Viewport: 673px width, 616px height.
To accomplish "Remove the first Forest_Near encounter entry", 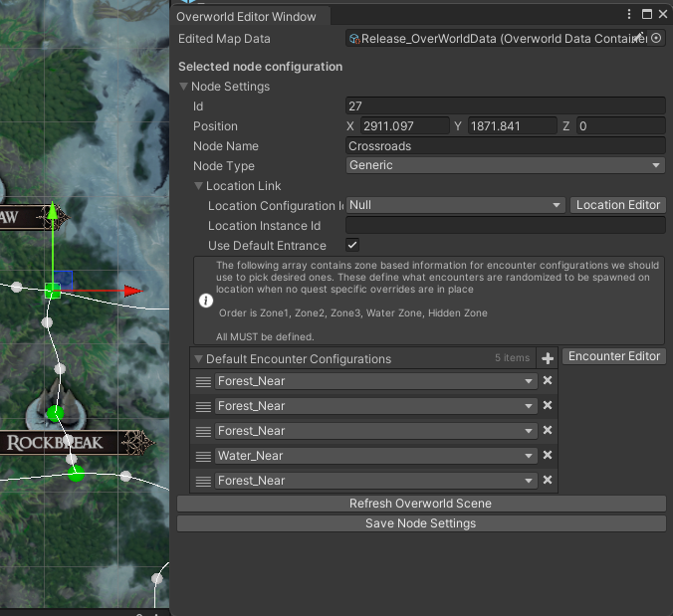I will pos(548,380).
